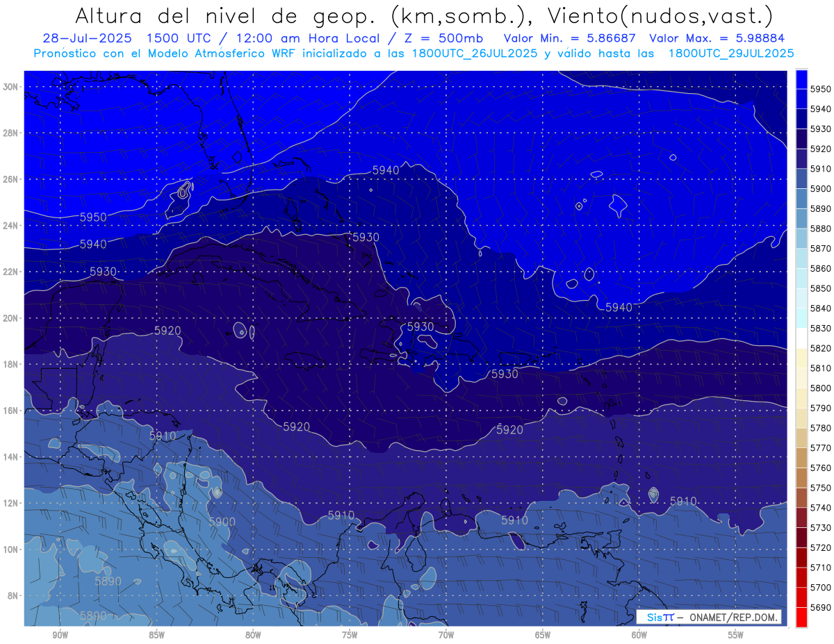This screenshot has width=834, height=644.
Task: Click the white legend swatch above 5820
Action: tap(801, 338)
